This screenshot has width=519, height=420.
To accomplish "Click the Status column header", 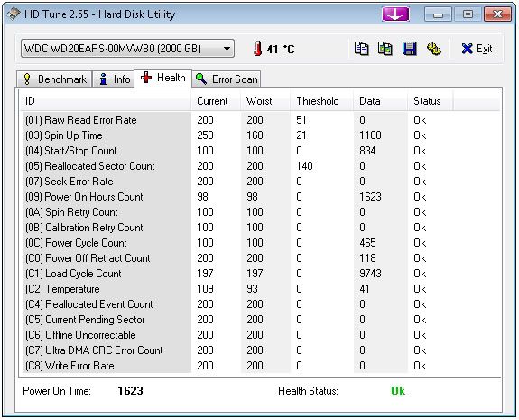I will coord(430,101).
